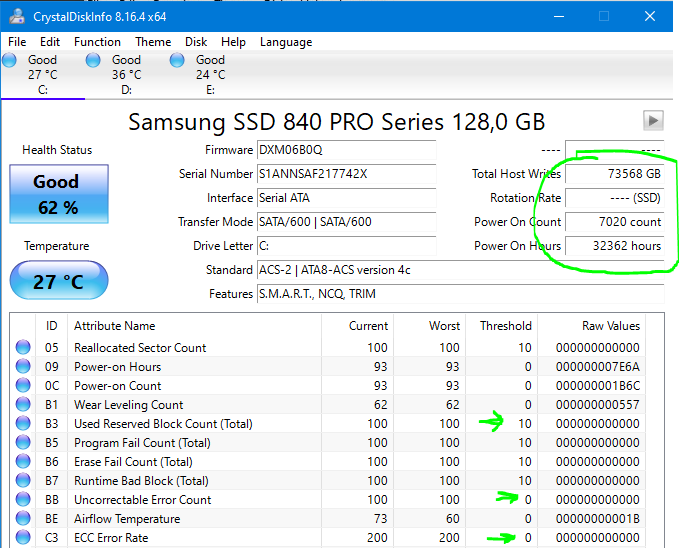Switch to drive D: status tab
Viewport: 679px width, 548px height.
(126, 75)
